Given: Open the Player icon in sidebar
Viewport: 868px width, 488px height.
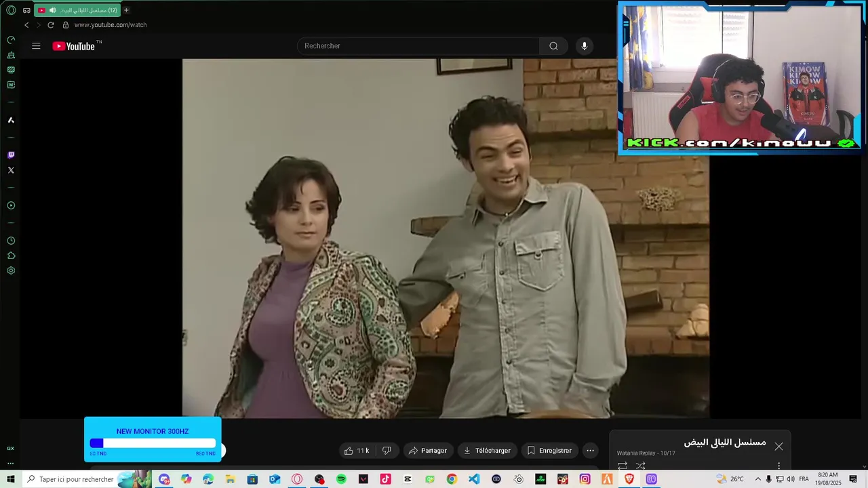Looking at the screenshot, I should [x=11, y=205].
